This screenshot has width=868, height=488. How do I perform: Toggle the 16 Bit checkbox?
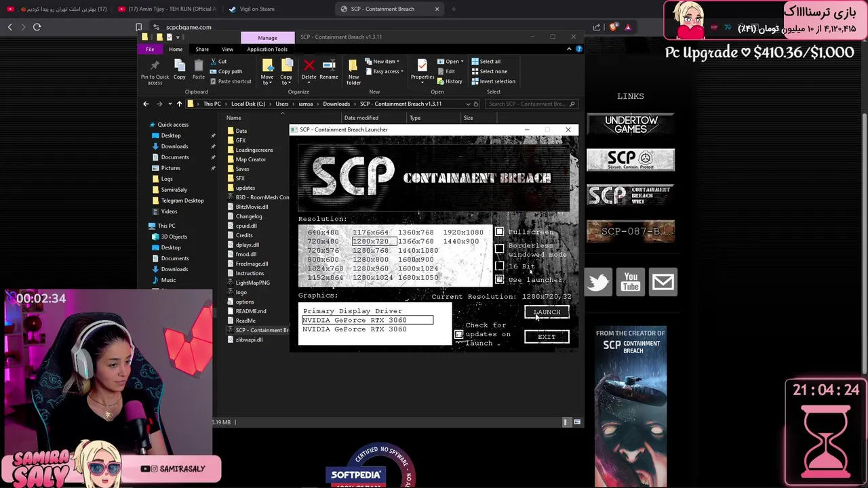click(500, 266)
